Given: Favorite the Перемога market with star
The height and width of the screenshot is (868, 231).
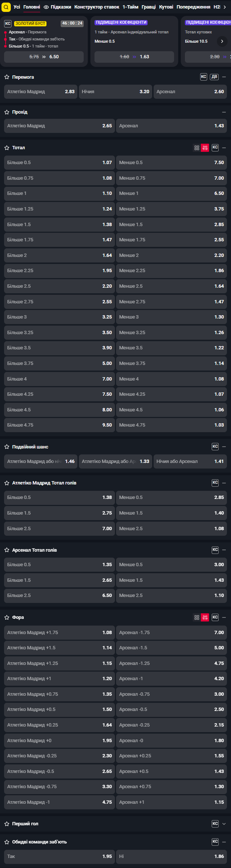Looking at the screenshot, I should 7,77.
